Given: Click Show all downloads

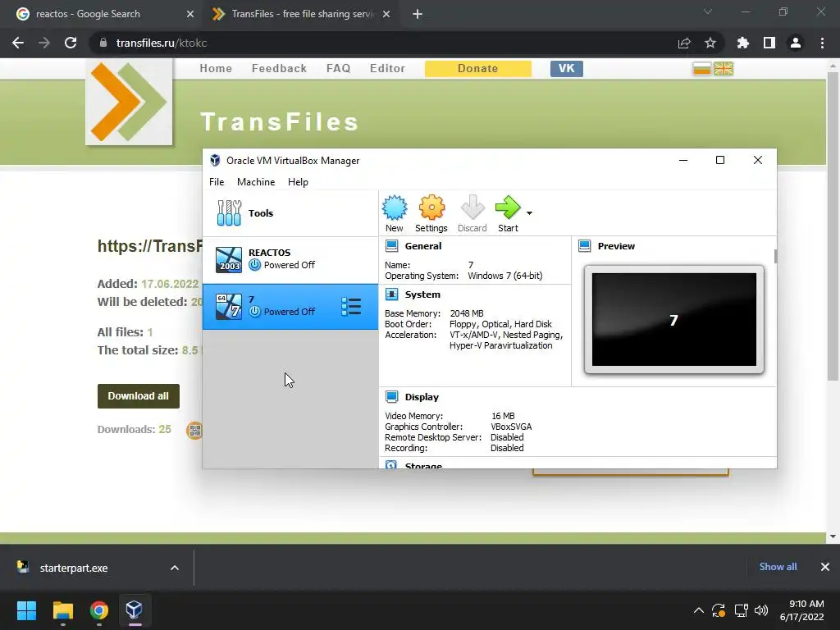Looking at the screenshot, I should click(x=778, y=567).
